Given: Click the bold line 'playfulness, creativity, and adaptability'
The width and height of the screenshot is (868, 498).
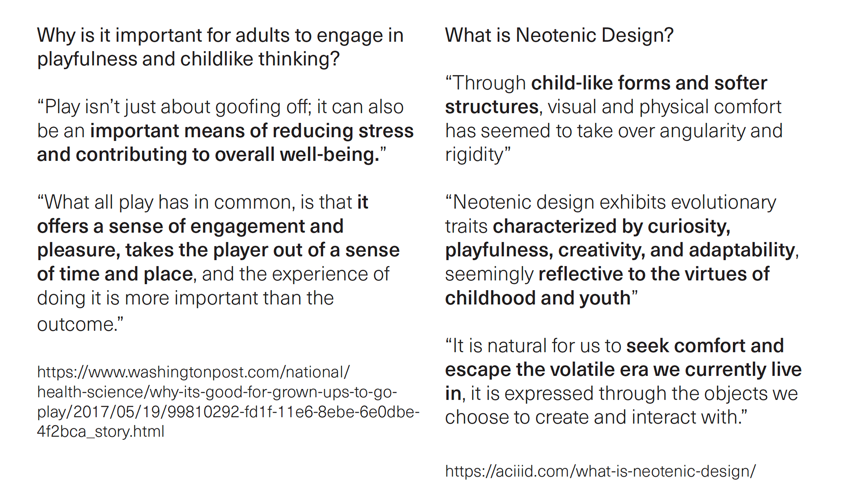Looking at the screenshot, I should click(x=620, y=250).
